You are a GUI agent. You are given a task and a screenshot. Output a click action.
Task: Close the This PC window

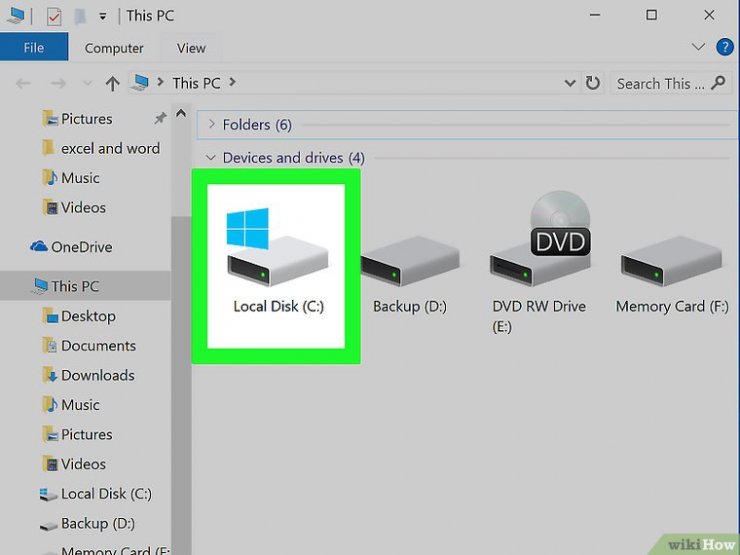(x=709, y=15)
